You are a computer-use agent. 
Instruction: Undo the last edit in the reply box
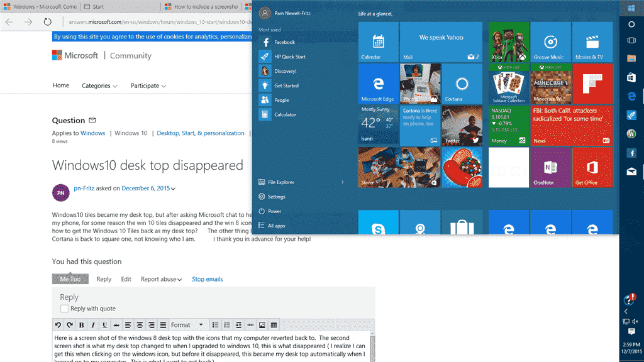pos(58,324)
